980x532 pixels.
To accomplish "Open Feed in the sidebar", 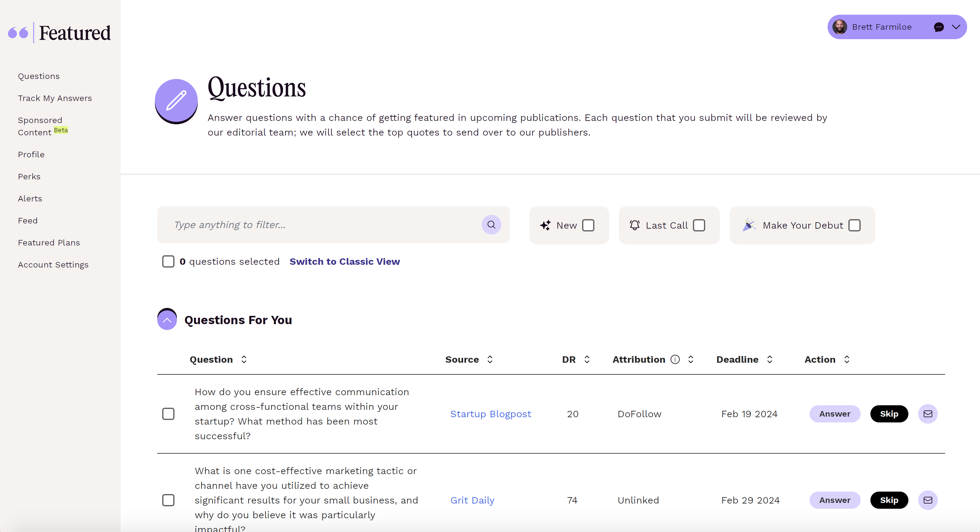I will click(x=28, y=221).
